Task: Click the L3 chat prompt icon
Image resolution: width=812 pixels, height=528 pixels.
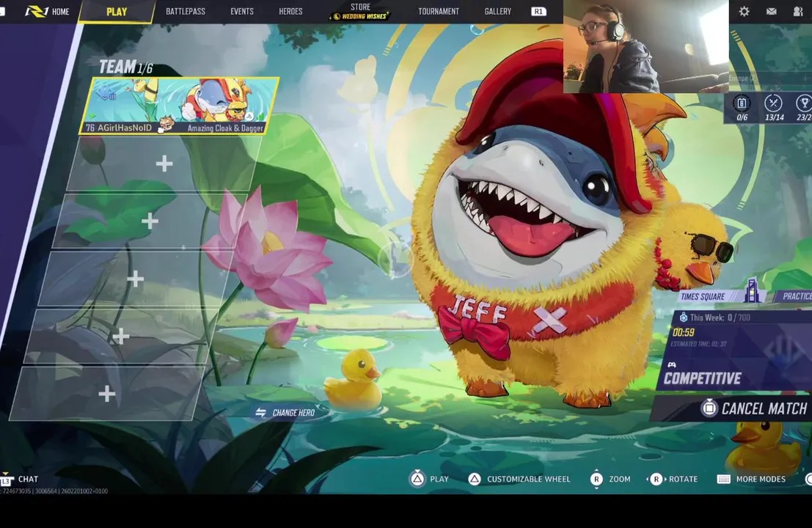Action: tap(6, 480)
